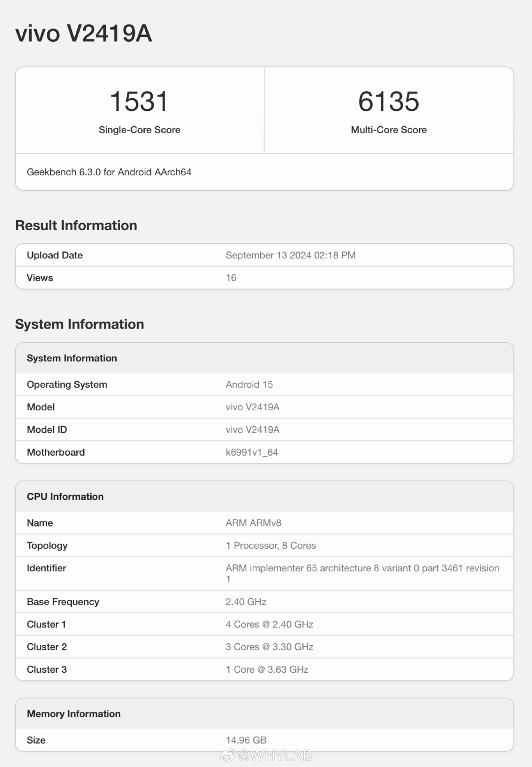Click the Motherboard label

click(x=56, y=452)
